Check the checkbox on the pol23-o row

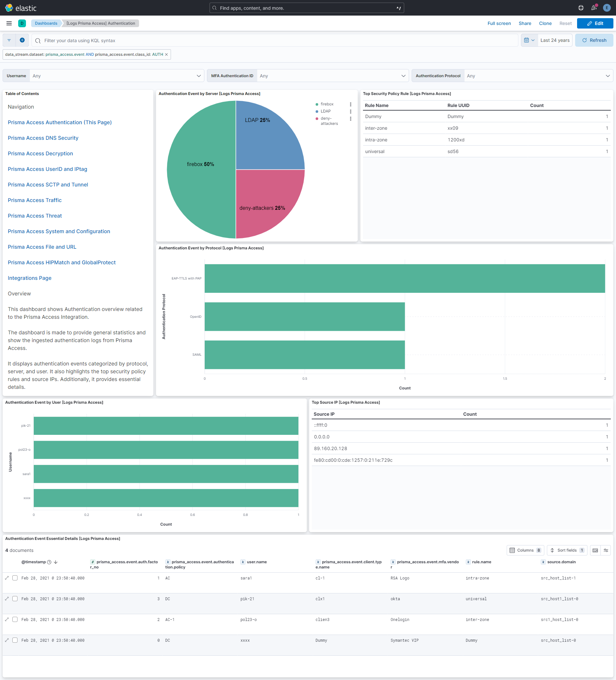15,620
